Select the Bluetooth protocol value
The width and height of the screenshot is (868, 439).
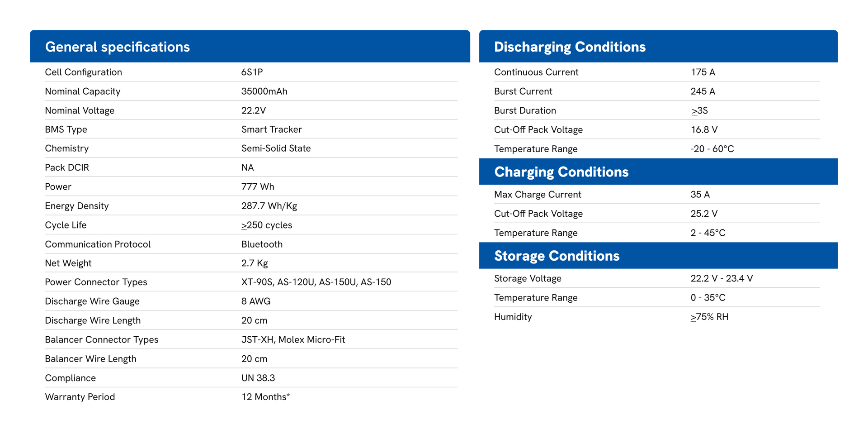pyautogui.click(x=262, y=244)
